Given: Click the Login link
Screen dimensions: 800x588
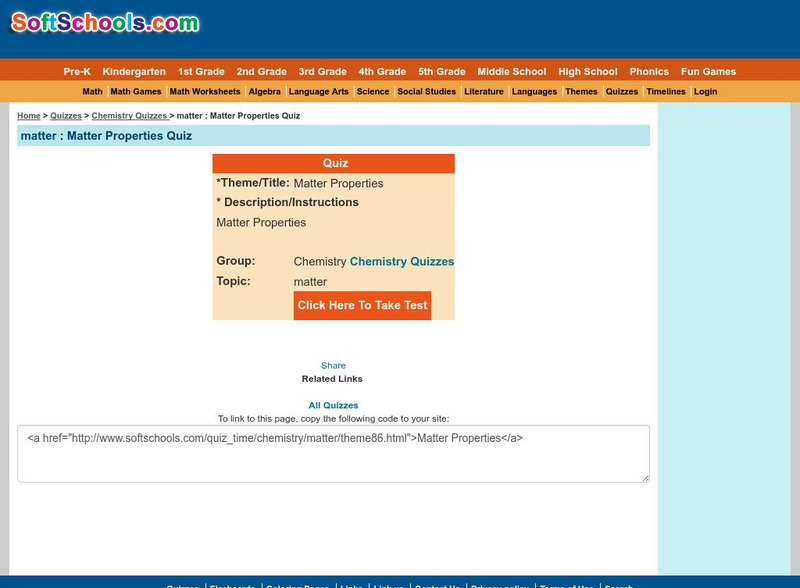Looking at the screenshot, I should click(706, 91).
